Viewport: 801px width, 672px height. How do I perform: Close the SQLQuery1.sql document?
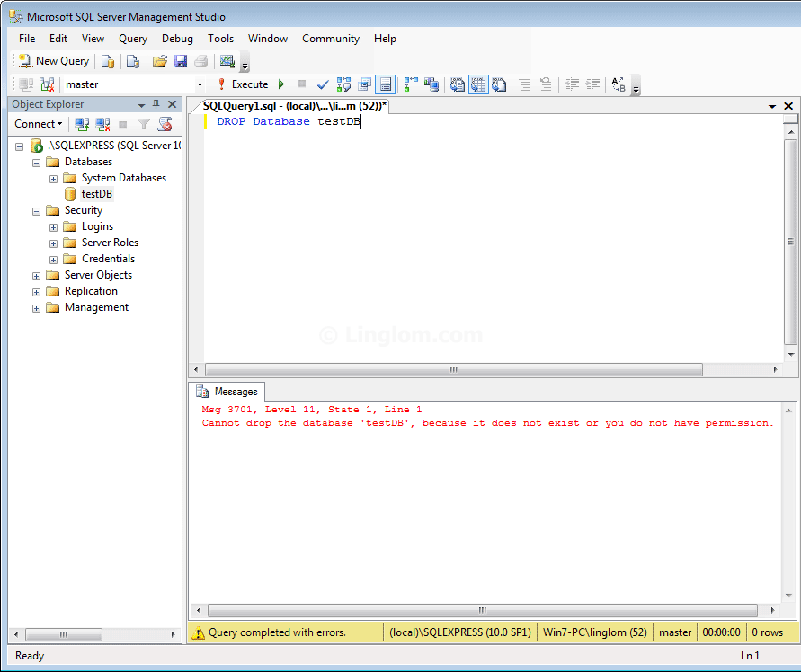tap(788, 106)
